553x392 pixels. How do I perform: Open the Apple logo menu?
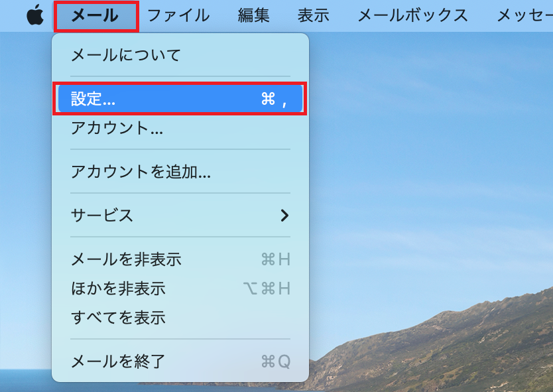tap(35, 15)
